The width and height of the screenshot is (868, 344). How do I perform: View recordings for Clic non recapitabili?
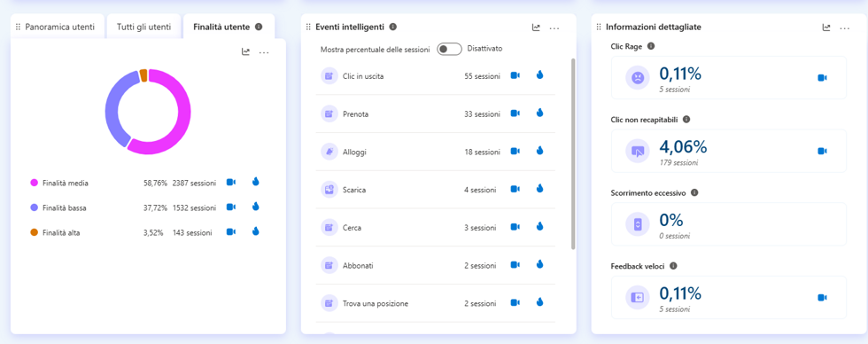point(823,152)
